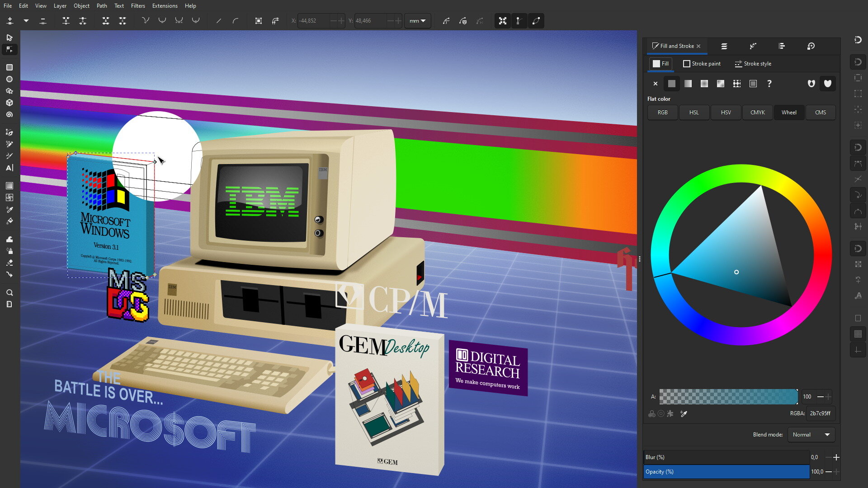This screenshot has width=868, height=488.
Task: Select the Node edit tool
Action: point(9,49)
